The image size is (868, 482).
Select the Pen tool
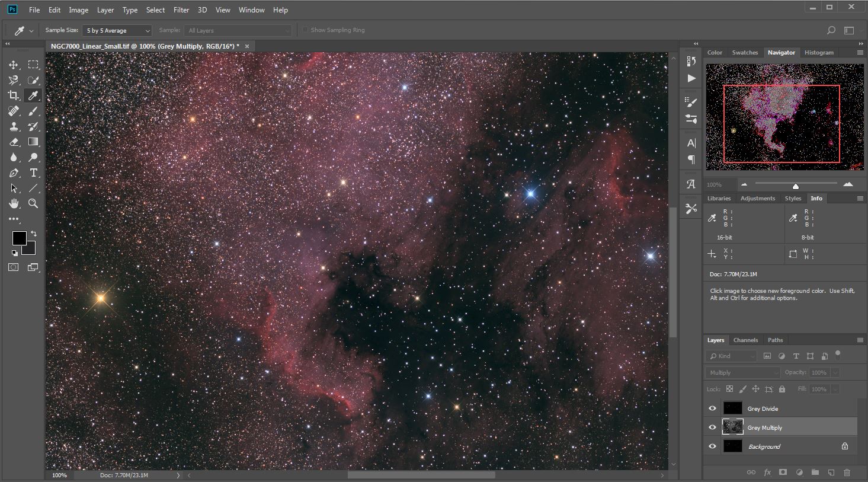pyautogui.click(x=14, y=173)
